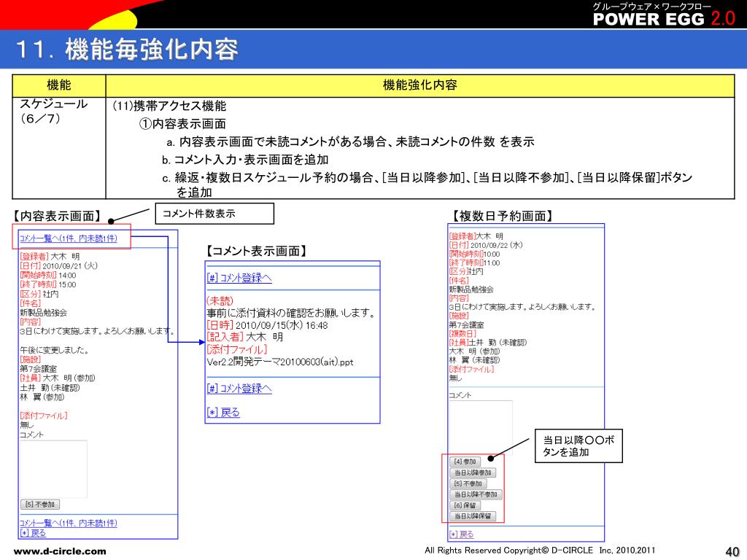Click the 当日以降保留 button
Image resolution: width=747 pixels, height=560 pixels.
(473, 516)
